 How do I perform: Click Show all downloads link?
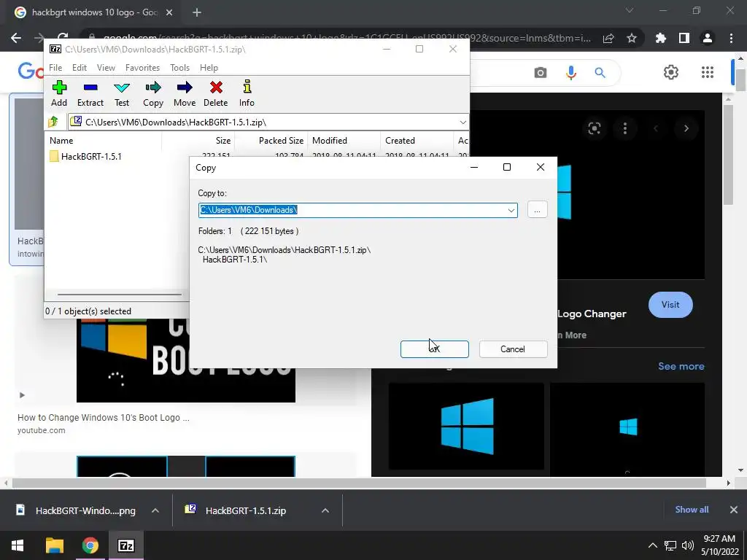(692, 510)
